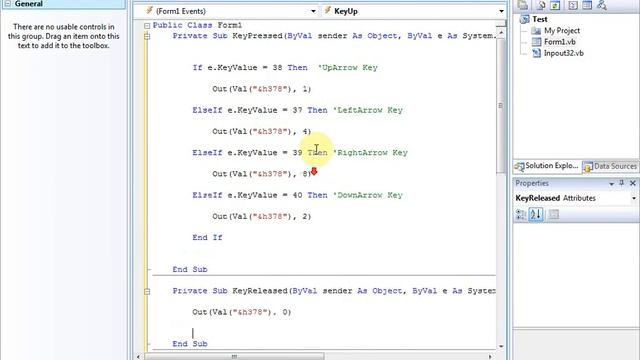The width and height of the screenshot is (640, 360).
Task: Click the Test project icon in the tree
Action: (x=524, y=19)
